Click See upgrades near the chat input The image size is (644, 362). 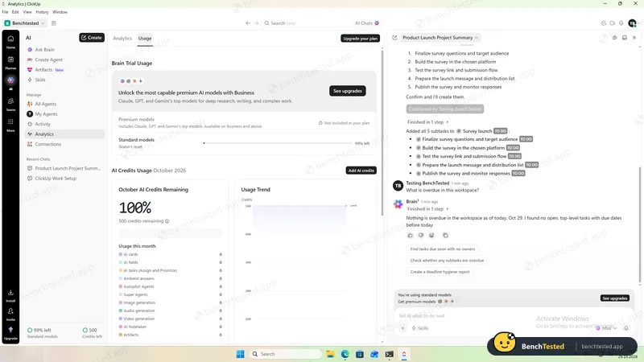tap(614, 298)
